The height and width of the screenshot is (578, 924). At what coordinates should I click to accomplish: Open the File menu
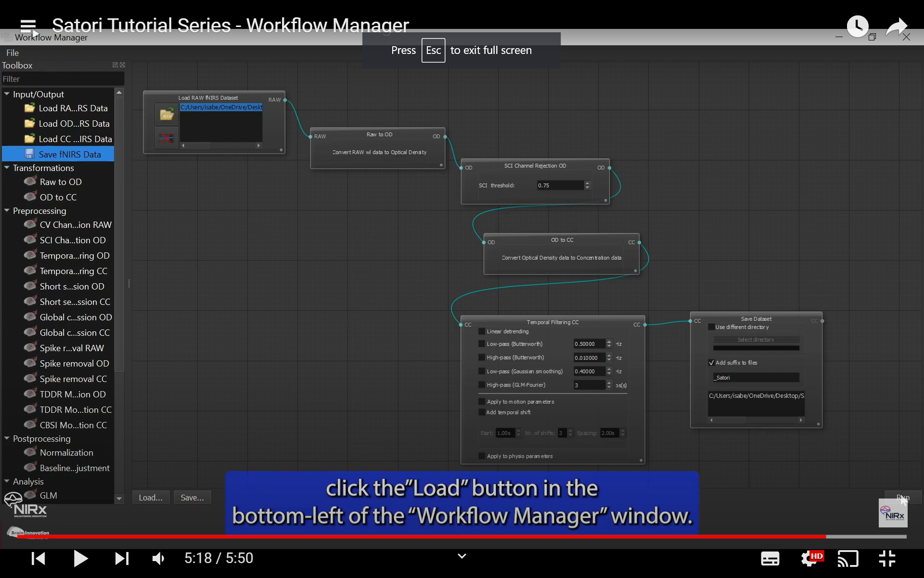13,53
